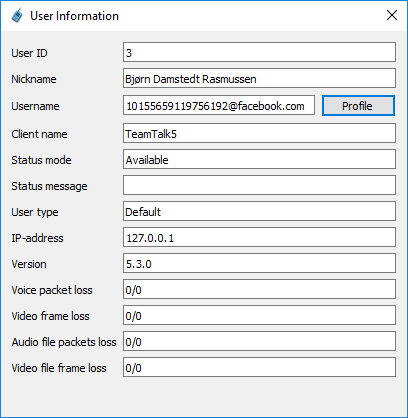Click the TeamTalk icon in title bar

coord(17,16)
